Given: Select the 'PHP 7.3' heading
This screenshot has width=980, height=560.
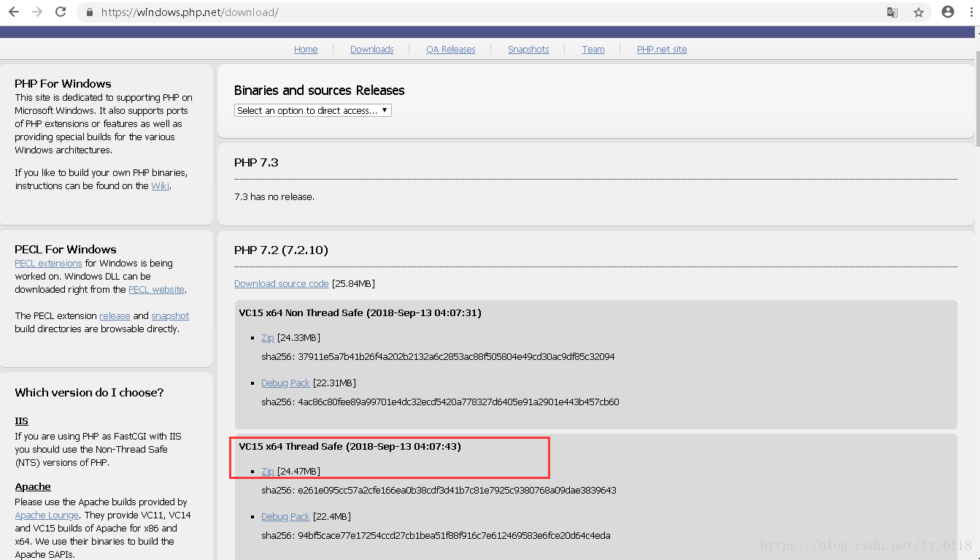Looking at the screenshot, I should [256, 163].
